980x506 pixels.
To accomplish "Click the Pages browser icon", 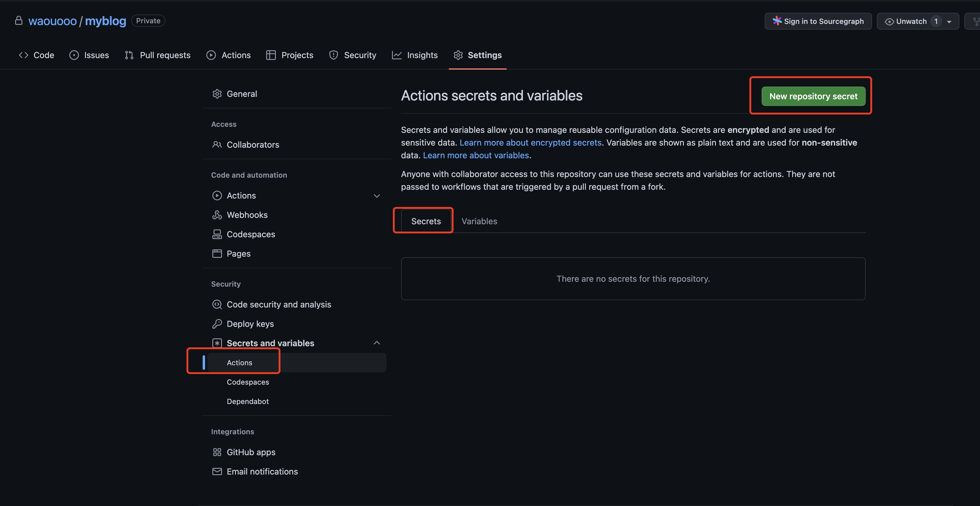I will 217,254.
